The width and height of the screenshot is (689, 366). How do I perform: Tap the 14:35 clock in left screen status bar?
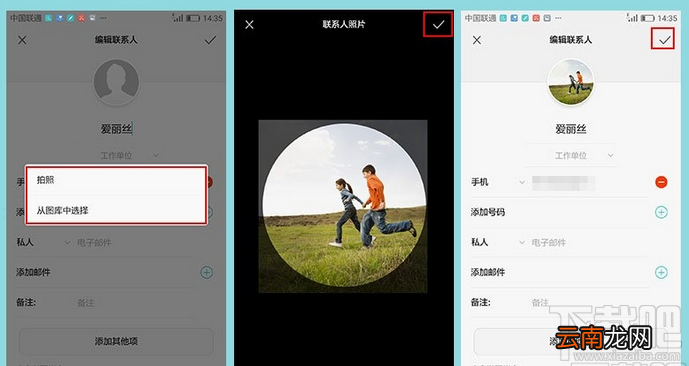click(213, 18)
